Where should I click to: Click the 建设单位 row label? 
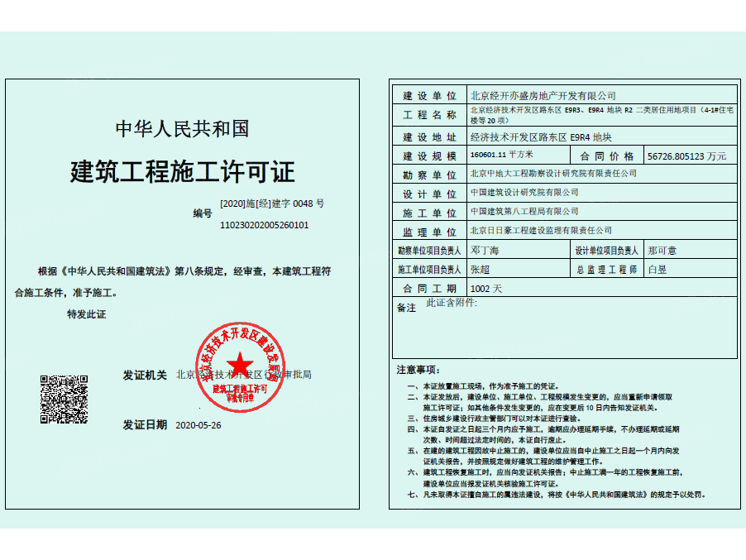429,96
